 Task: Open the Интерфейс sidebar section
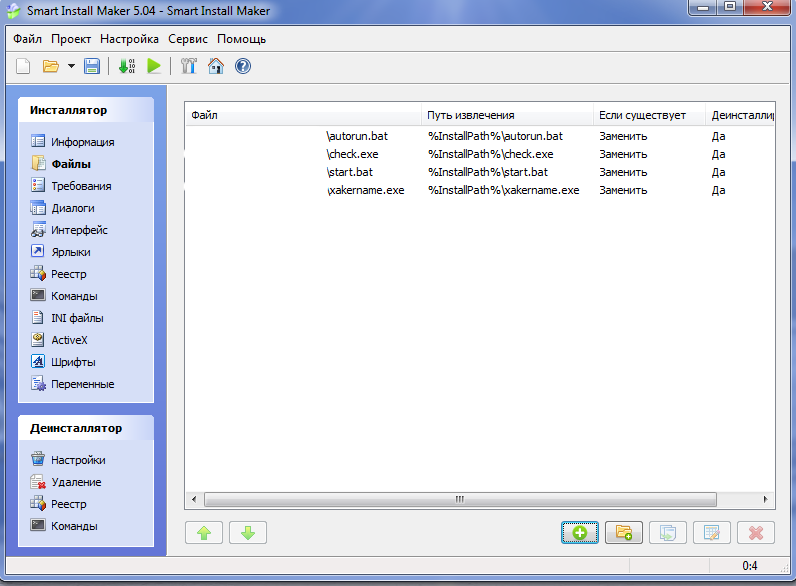(79, 230)
